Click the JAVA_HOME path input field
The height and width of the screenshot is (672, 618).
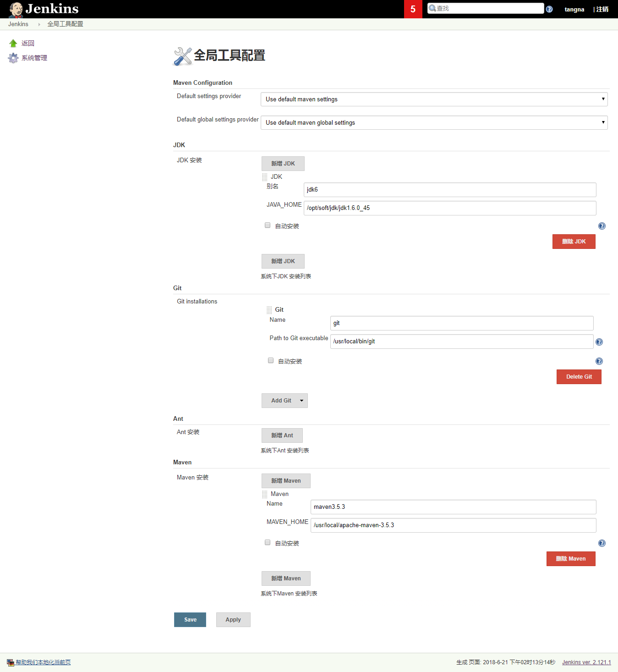click(x=450, y=208)
